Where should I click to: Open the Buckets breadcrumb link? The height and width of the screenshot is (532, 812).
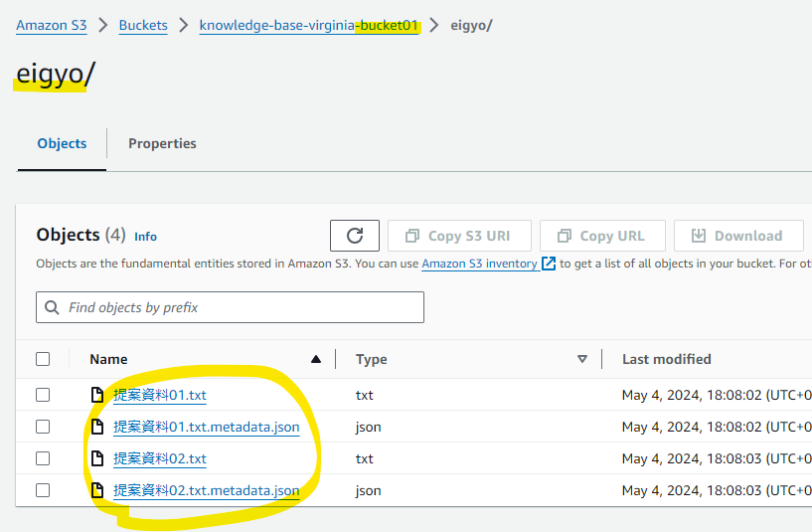(x=143, y=26)
